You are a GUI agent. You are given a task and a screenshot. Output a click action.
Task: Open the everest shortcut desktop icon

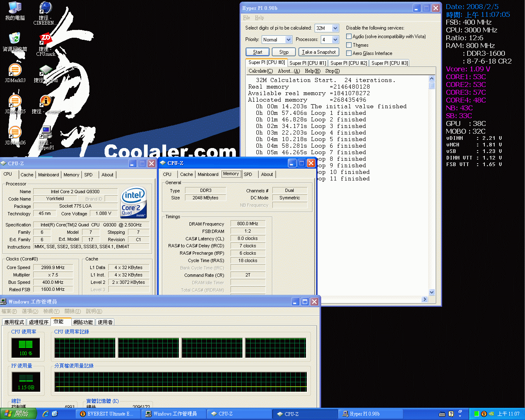[x=46, y=104]
